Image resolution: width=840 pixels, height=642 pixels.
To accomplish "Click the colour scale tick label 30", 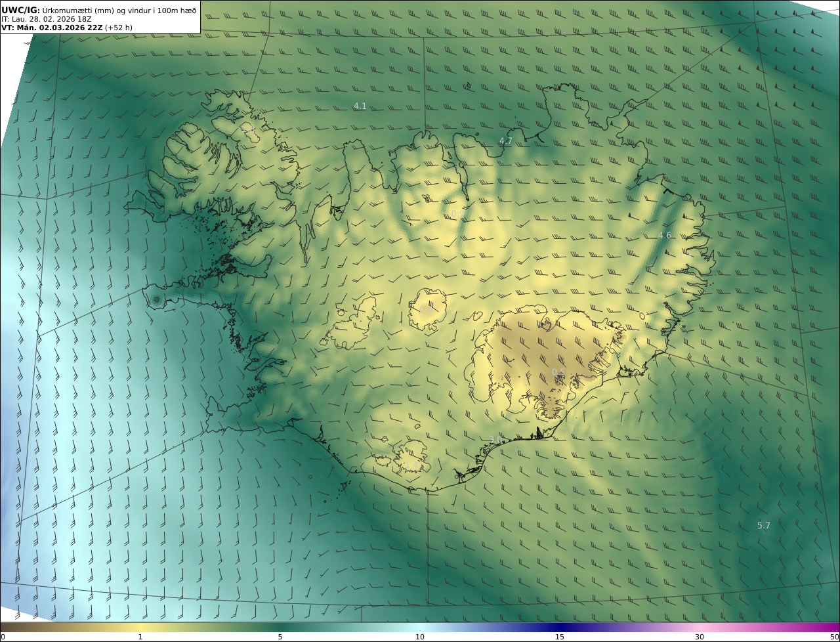I will (x=700, y=637).
